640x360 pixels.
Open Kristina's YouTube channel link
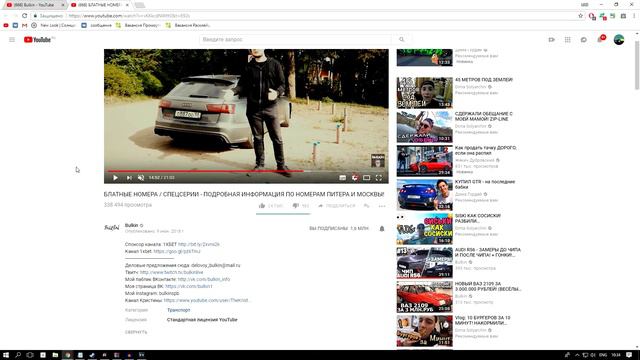click(x=207, y=300)
